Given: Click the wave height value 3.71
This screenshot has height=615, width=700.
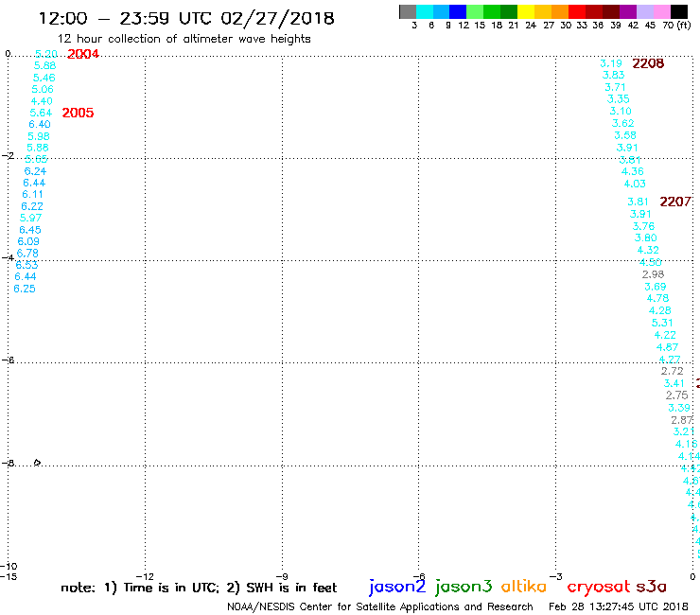Looking at the screenshot, I should tap(615, 88).
